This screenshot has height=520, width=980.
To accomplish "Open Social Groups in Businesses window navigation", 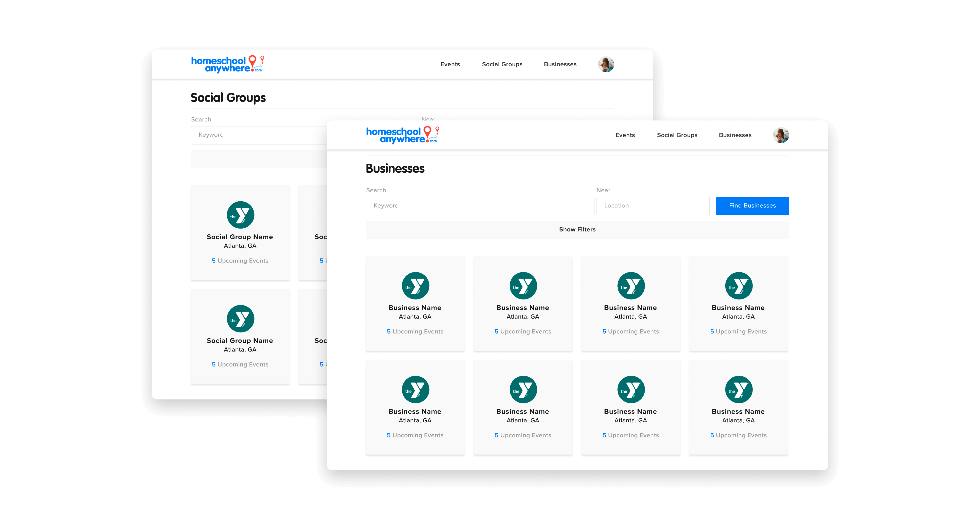I will (677, 135).
